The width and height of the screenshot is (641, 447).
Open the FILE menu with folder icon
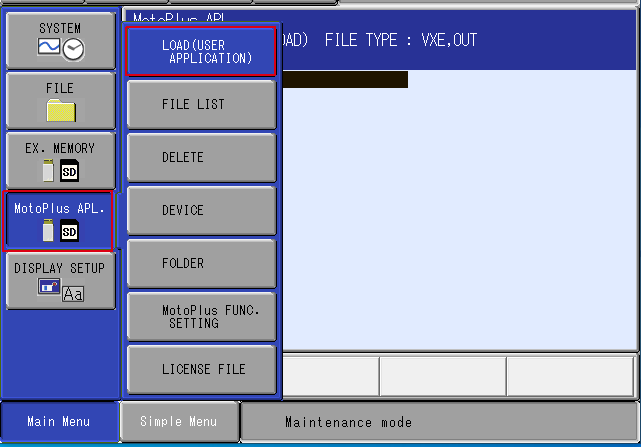pos(61,100)
